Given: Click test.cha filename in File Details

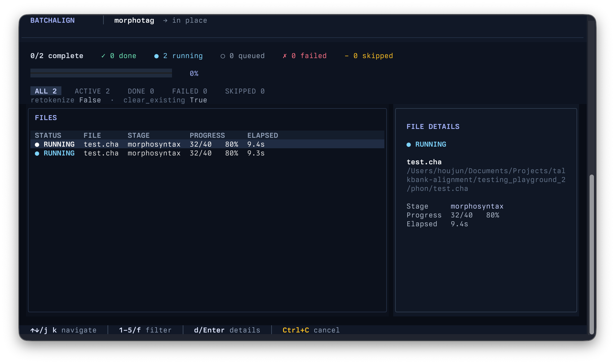Looking at the screenshot, I should click(424, 162).
